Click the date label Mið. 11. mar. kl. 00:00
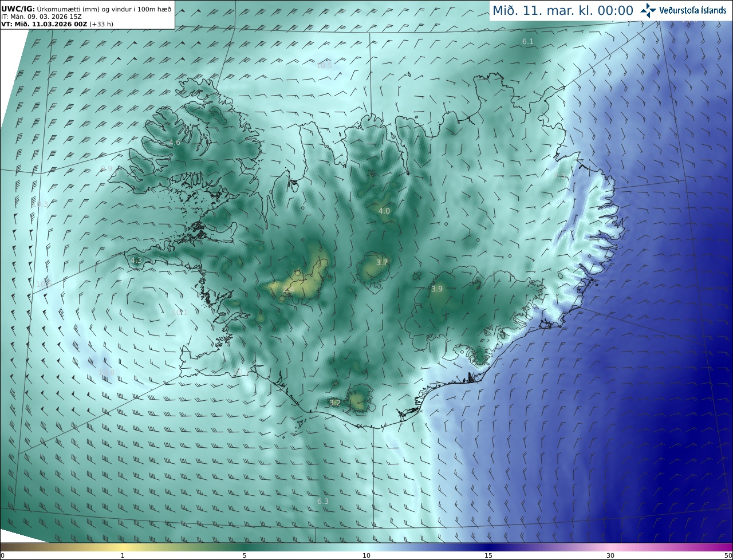Image resolution: width=733 pixels, height=560 pixels. tap(563, 11)
